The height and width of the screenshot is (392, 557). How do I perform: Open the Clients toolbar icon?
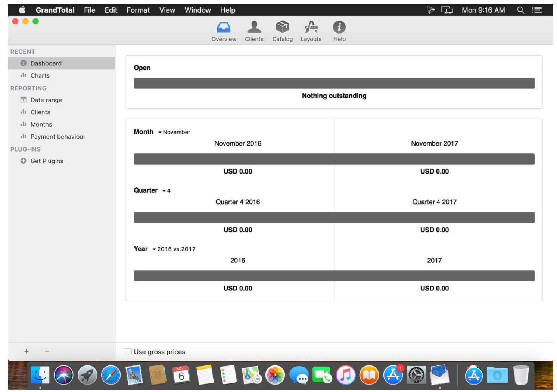coord(254,31)
